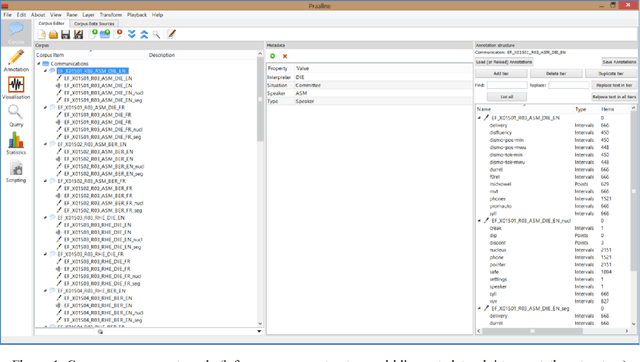This screenshot has height=362, width=640.
Task: Click the red delete metadata property icon
Action: (x=285, y=56)
